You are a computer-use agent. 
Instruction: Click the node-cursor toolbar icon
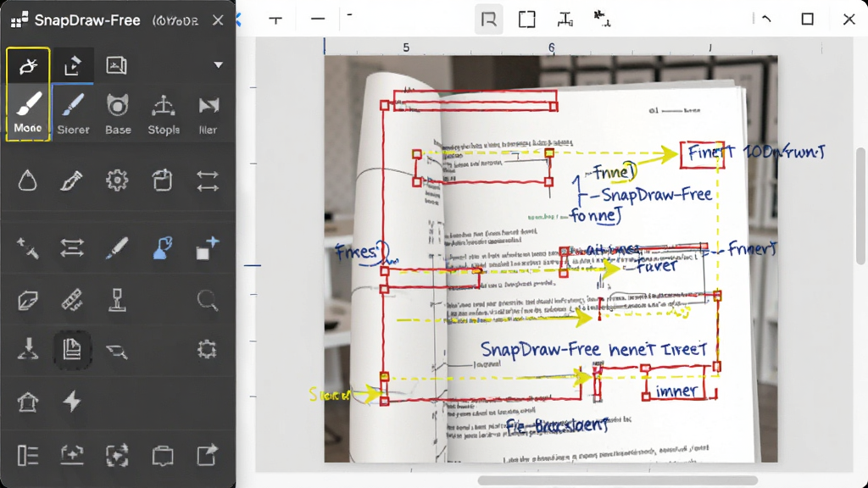tap(602, 19)
